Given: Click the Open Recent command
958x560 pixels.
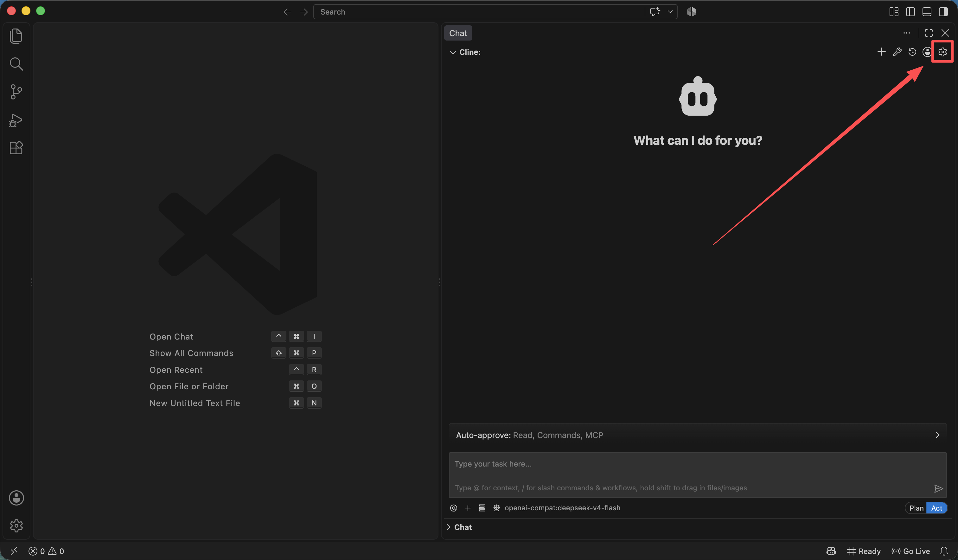Looking at the screenshot, I should point(176,370).
